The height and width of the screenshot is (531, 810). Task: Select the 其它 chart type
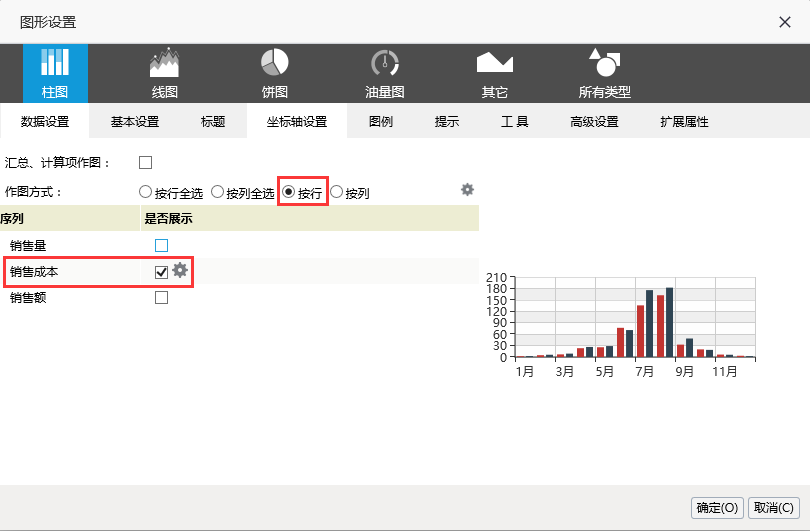(494, 73)
